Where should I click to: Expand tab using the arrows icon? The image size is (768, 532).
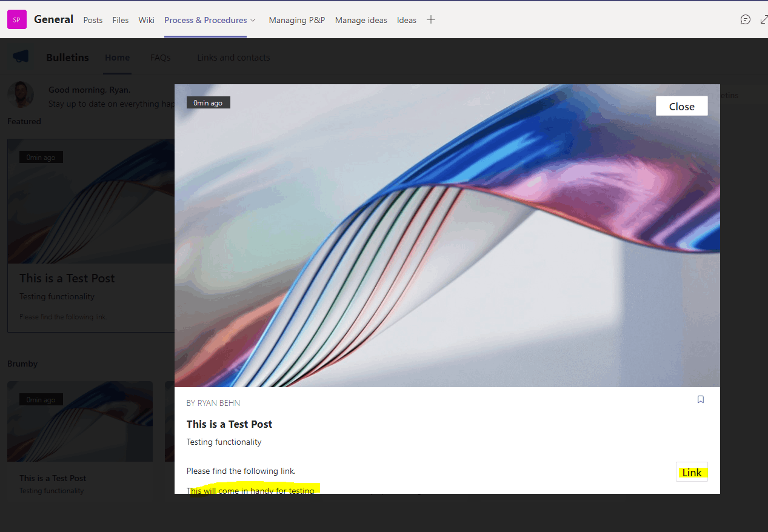(764, 19)
